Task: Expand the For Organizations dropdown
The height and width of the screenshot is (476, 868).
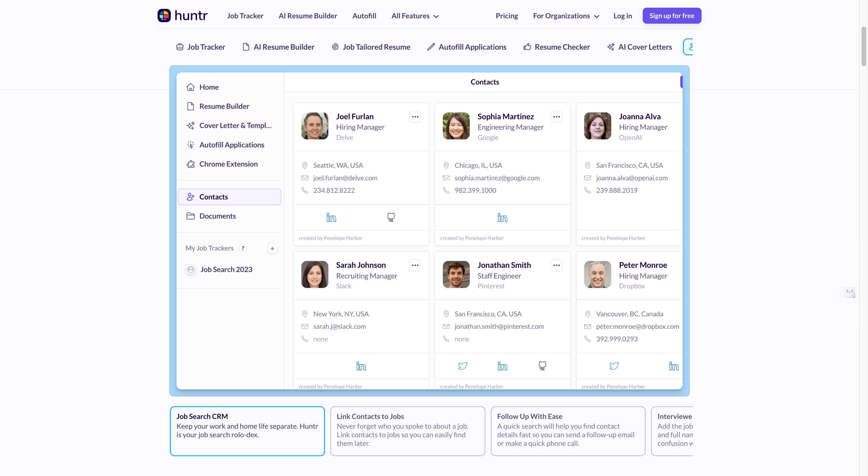Action: click(566, 16)
